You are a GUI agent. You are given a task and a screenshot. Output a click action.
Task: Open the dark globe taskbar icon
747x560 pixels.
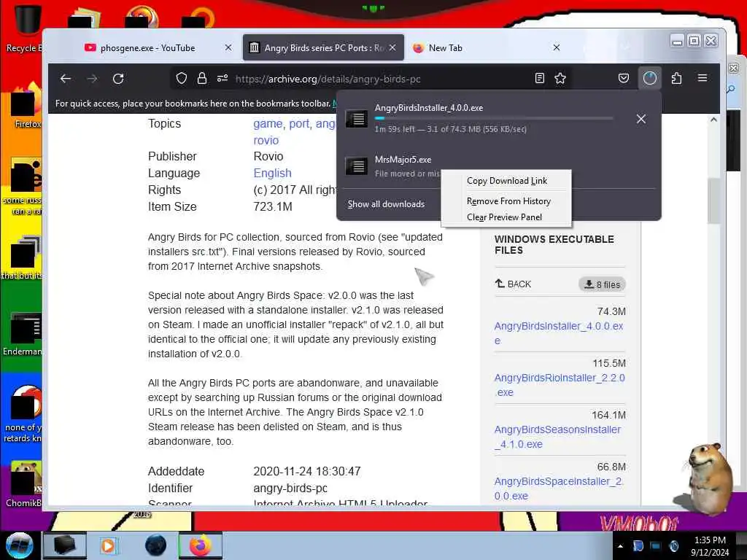[x=156, y=545]
